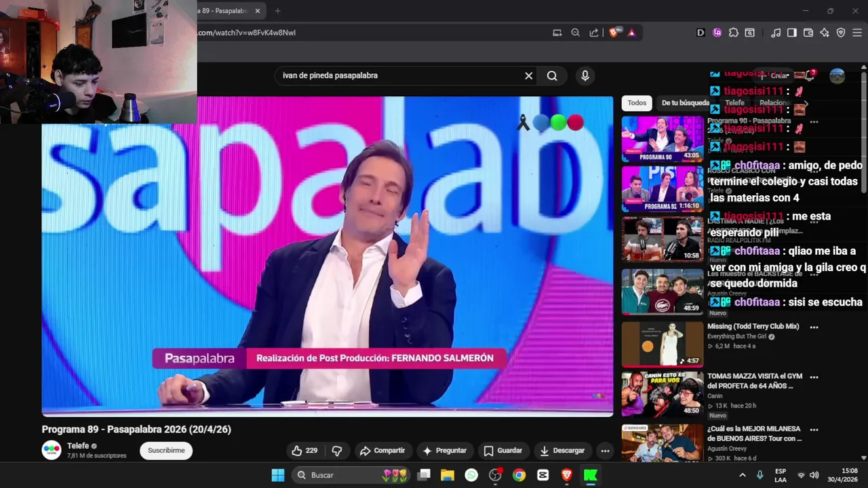Image resolution: width=868 pixels, height=488 pixels.
Task: Click the Telefe channel avatar
Action: tap(52, 451)
